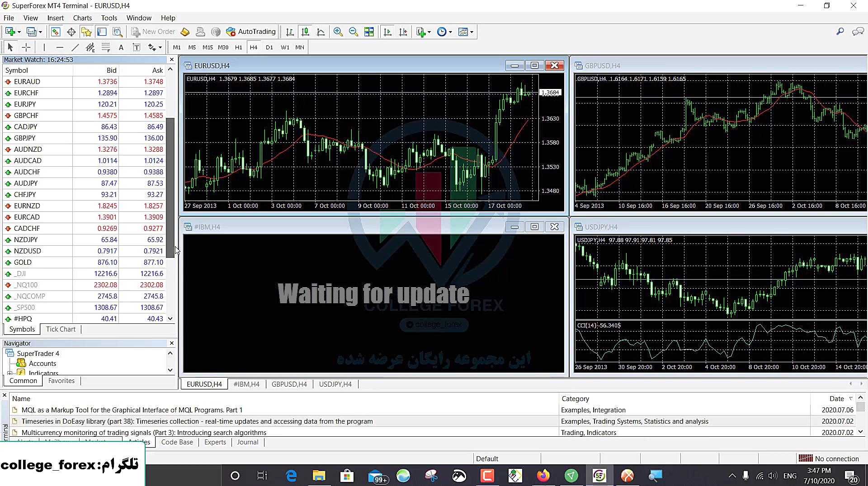Viewport: 868px width, 486px height.
Task: Toggle chart auto scroll icon
Action: (x=387, y=32)
